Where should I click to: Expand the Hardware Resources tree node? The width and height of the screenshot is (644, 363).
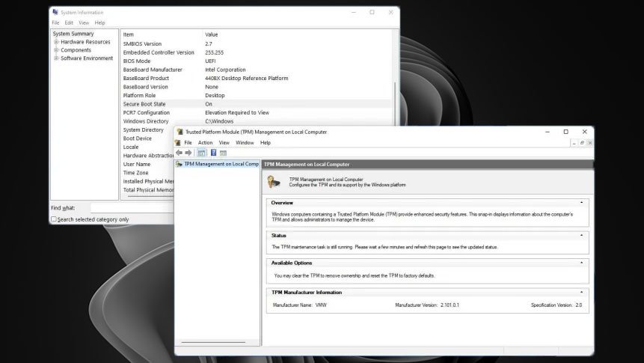coord(56,42)
